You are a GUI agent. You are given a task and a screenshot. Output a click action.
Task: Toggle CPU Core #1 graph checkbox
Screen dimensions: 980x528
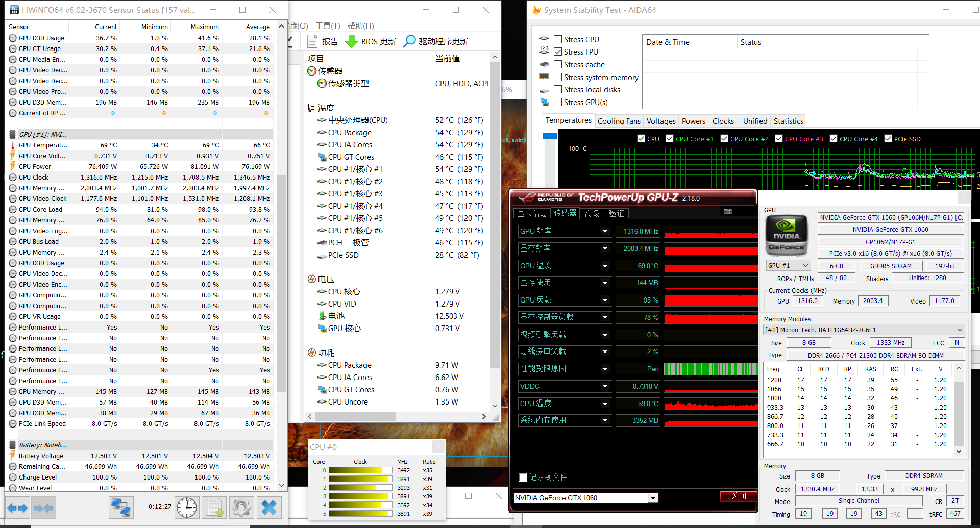tap(670, 138)
